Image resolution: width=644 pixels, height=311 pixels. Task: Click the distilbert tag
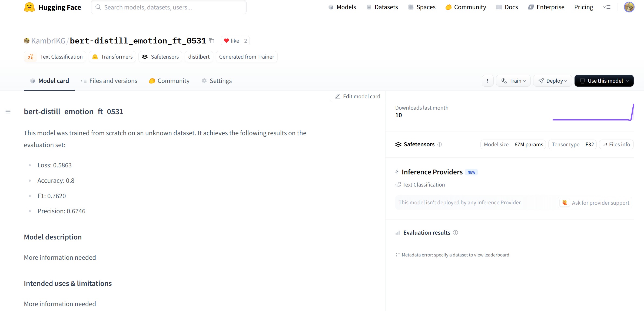coord(199,57)
